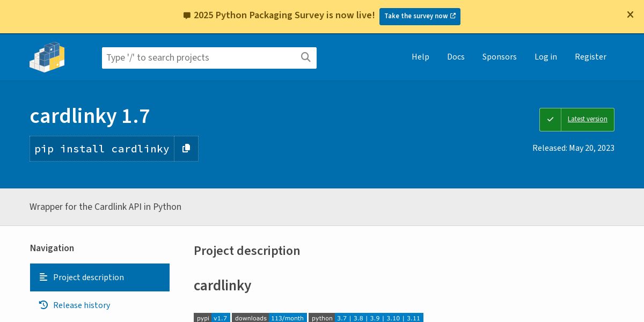Screen dimensions: 644x322
Task: Click the green checkmark icon
Action: point(550,119)
